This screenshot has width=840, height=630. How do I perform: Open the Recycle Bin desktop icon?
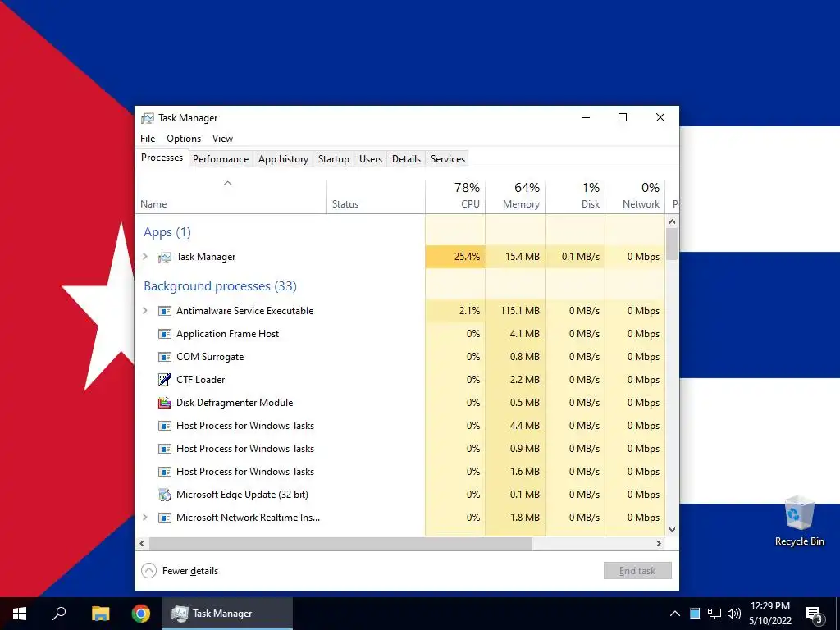coord(799,521)
